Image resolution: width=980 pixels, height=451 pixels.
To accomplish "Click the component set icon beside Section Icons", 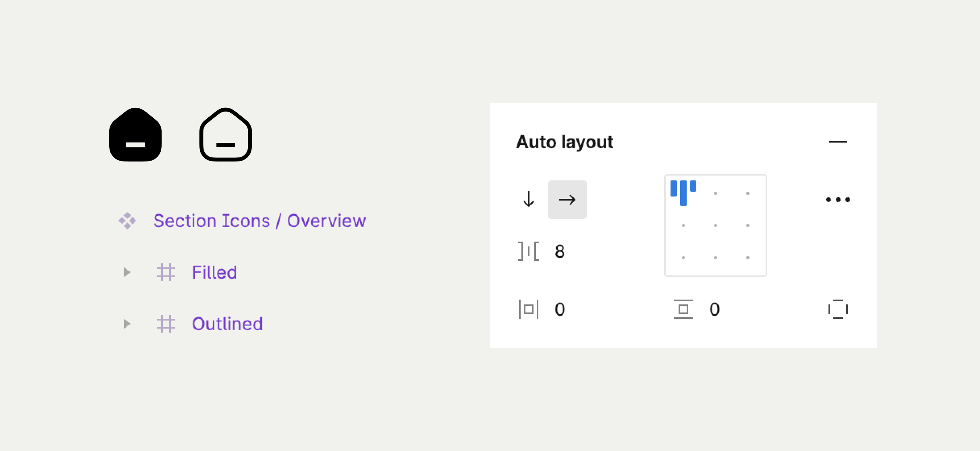I will (127, 221).
